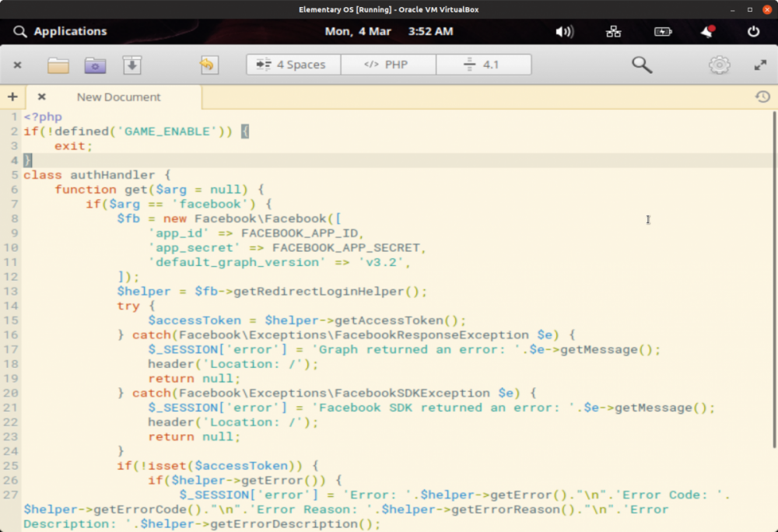This screenshot has height=532, width=778.
Task: Open the 4.1 line number dropdown
Action: [483, 65]
